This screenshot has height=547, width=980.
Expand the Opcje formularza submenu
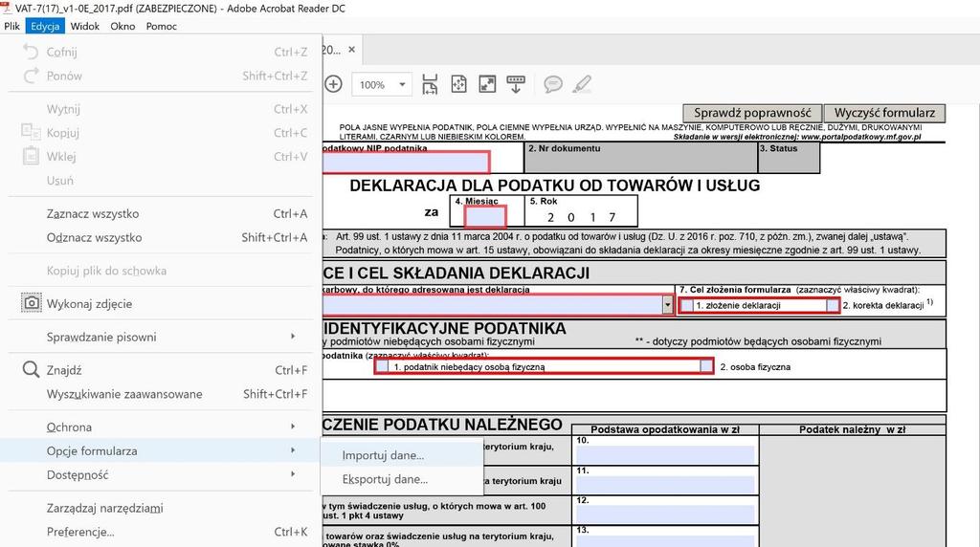tap(293, 450)
